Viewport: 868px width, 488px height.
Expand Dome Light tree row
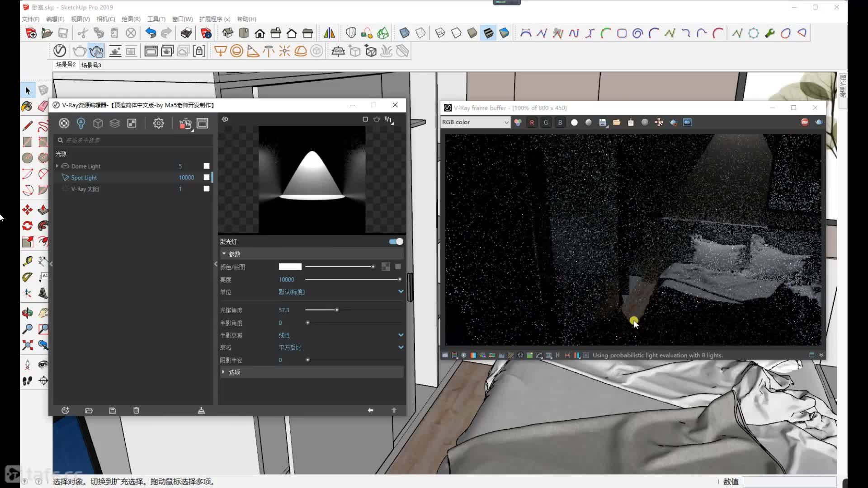pos(57,166)
